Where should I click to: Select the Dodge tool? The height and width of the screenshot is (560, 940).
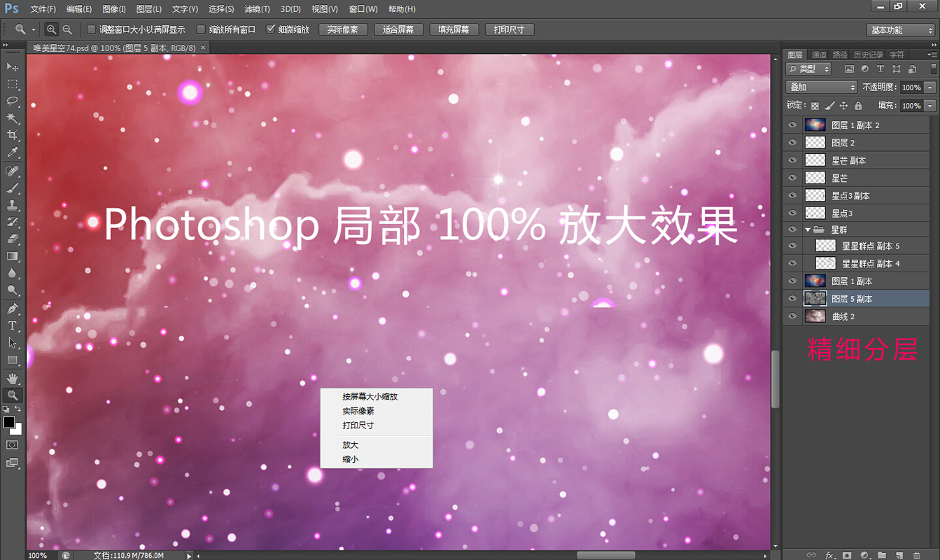tap(13, 290)
